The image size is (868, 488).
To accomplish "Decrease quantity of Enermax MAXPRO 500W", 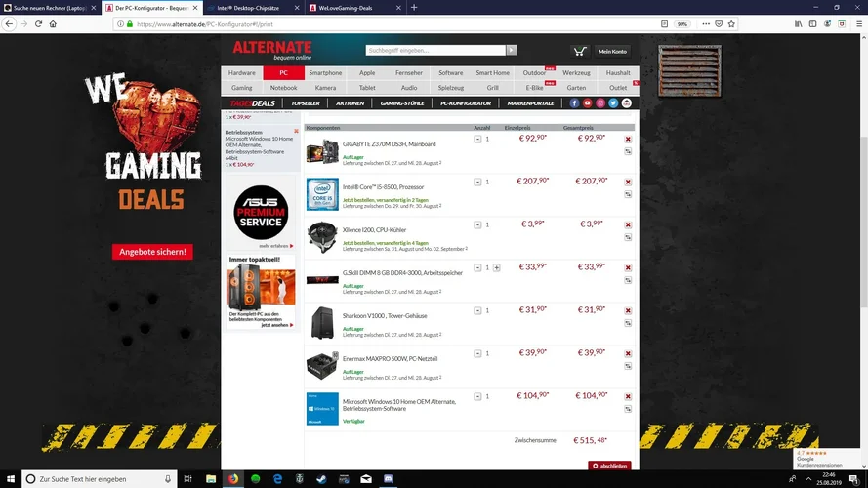I will [x=477, y=353].
